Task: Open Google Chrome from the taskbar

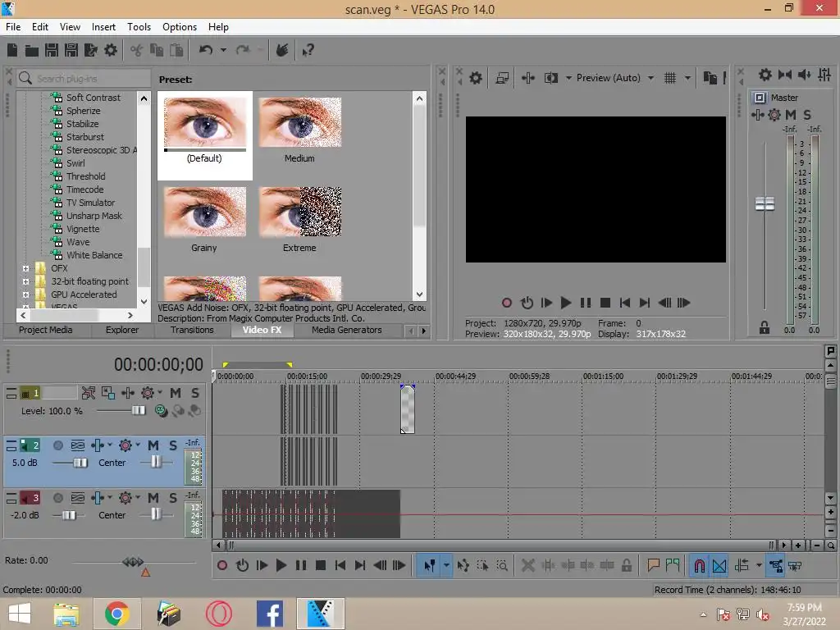Action: (116, 614)
